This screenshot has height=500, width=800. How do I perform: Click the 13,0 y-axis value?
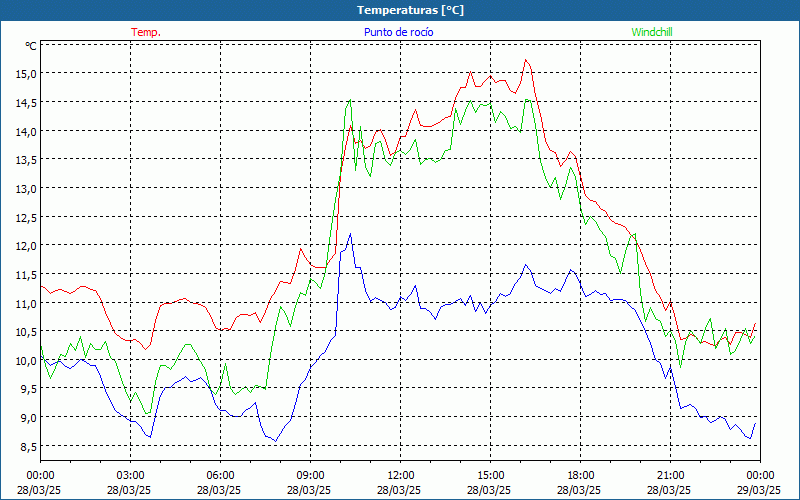click(27, 189)
